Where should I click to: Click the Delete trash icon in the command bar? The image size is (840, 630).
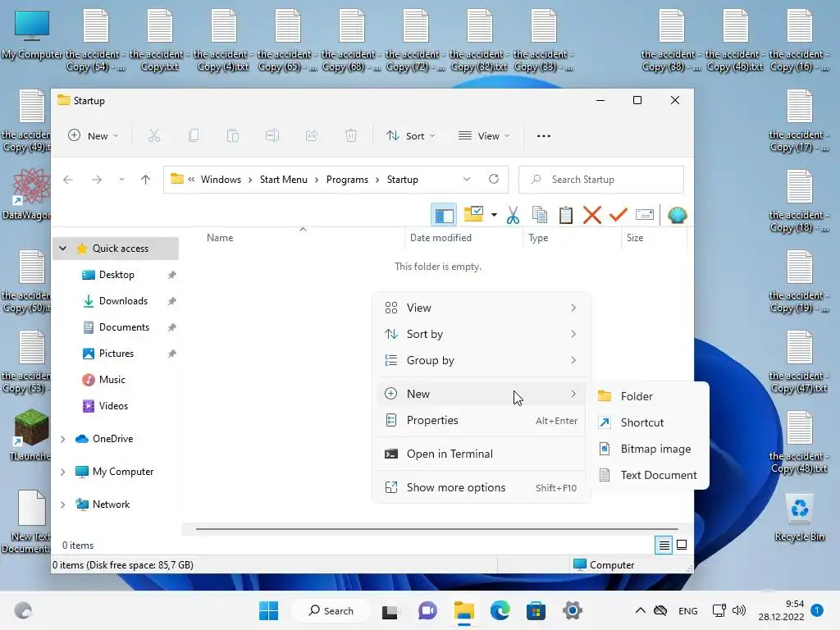tap(350, 136)
